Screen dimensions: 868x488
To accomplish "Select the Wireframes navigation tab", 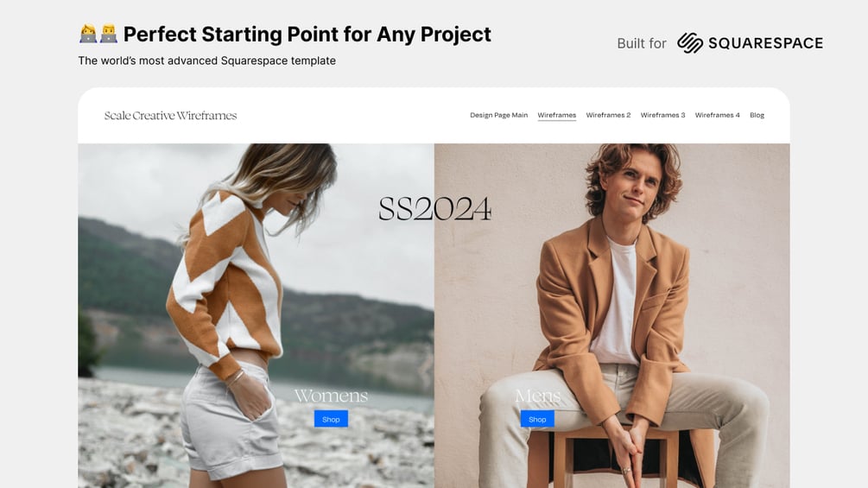I will click(x=557, y=115).
